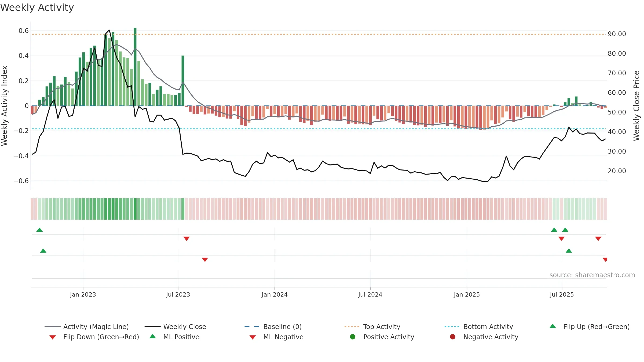
Task: Click the Jul 2025 x-axis label
Action: click(562, 294)
